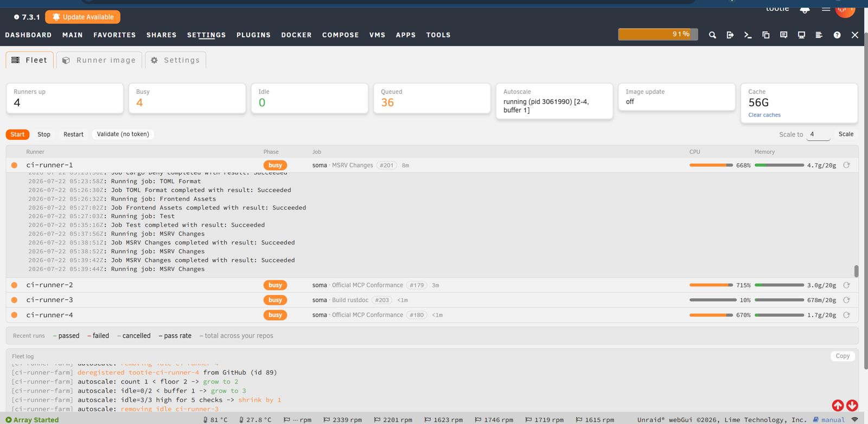Click the hamburger menu icon near the username
This screenshot has height=424, width=868.
(826, 9)
